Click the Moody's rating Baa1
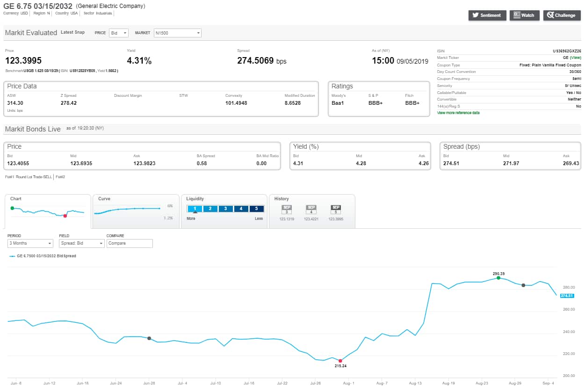Viewport: 585px width, 392px height. point(338,103)
